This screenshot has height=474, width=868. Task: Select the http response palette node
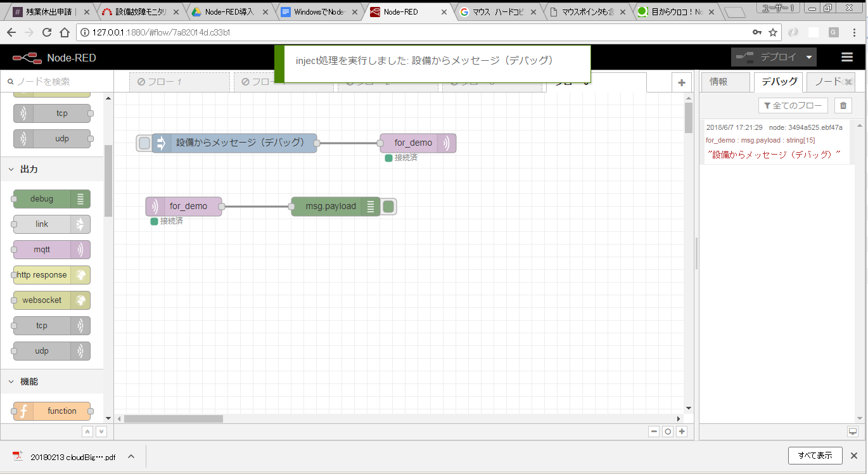point(51,275)
